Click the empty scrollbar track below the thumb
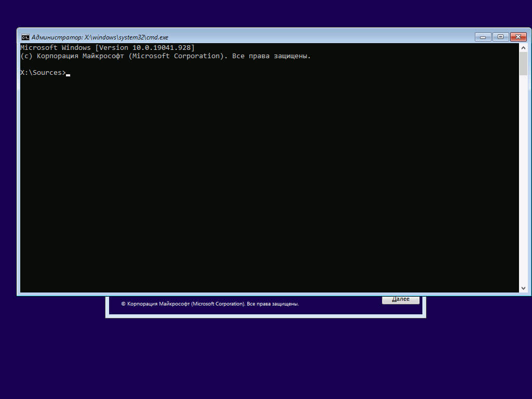Screen dimensions: 532x399 point(523,180)
